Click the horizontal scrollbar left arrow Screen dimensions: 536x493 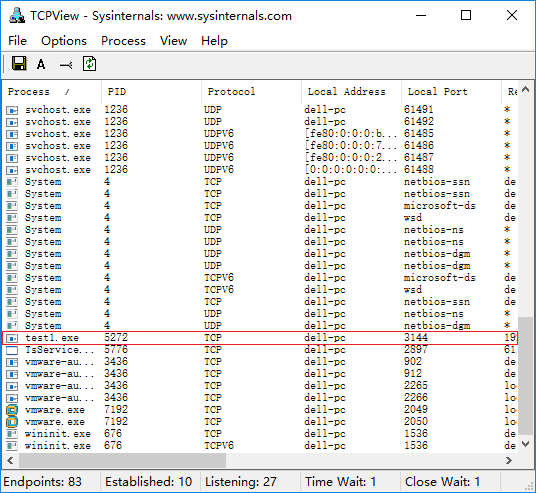click(x=10, y=461)
